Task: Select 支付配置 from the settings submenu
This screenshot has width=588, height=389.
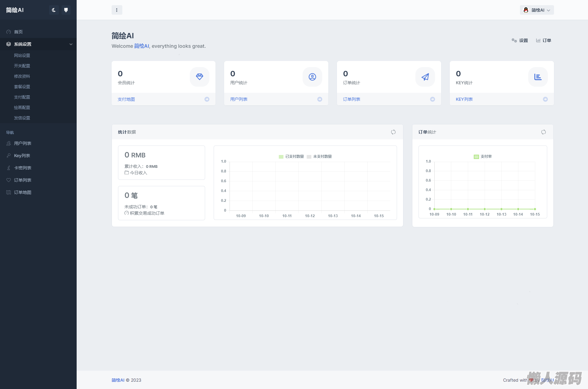Action: [22, 97]
